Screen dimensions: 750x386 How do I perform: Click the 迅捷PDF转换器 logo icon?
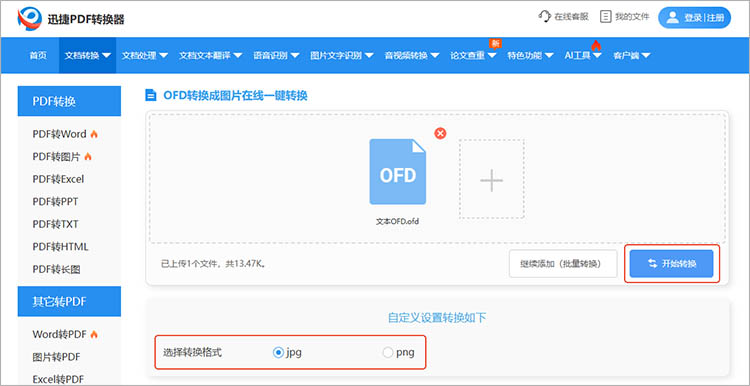point(30,19)
